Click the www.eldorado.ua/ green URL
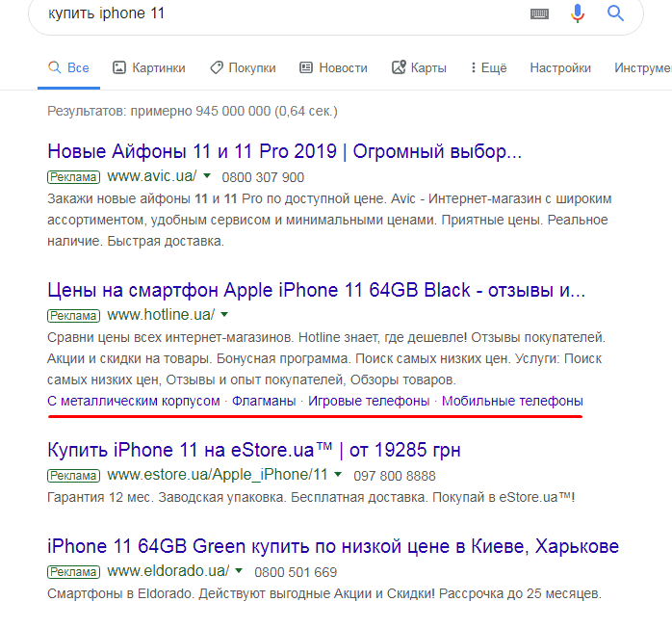 168,571
